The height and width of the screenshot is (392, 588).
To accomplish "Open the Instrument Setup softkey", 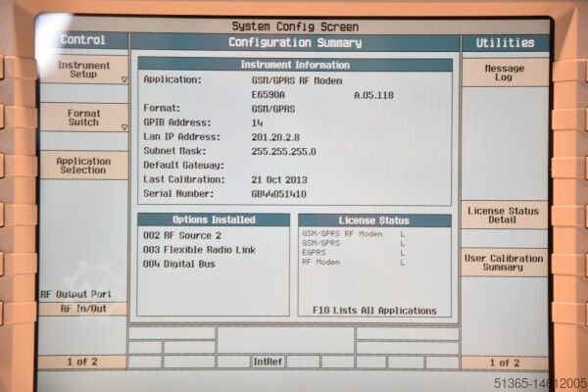I will (x=83, y=70).
